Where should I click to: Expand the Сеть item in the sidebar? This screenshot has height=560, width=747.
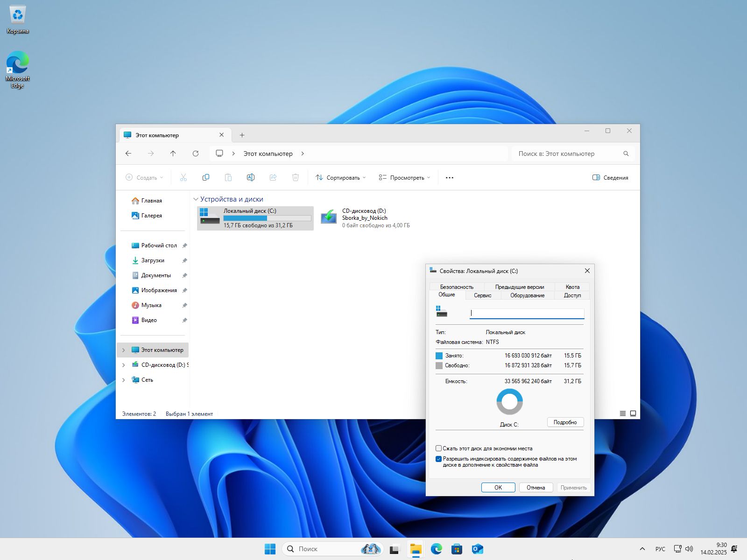[123, 379]
